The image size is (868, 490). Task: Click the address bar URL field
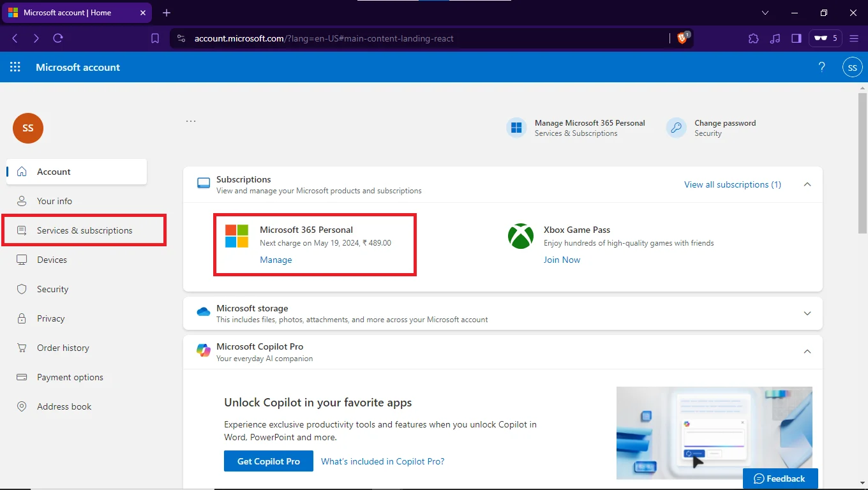pos(421,38)
